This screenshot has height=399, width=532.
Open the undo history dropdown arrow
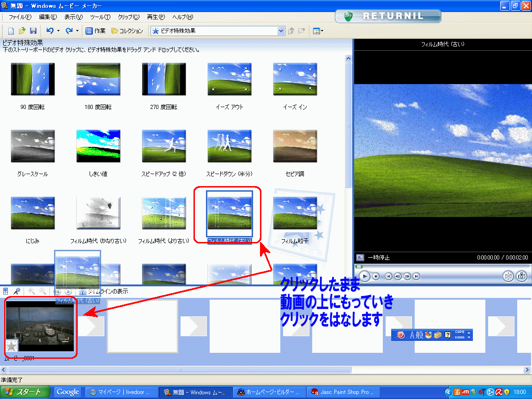(x=58, y=31)
